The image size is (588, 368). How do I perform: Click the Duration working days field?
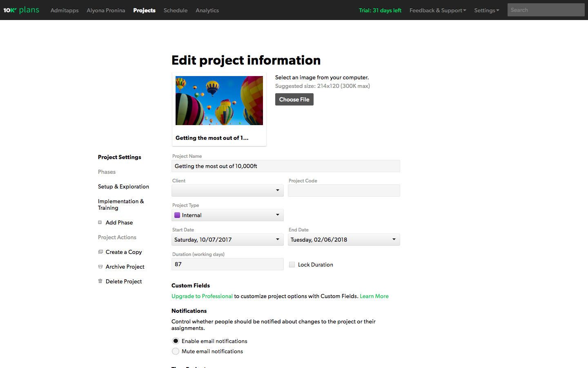pyautogui.click(x=227, y=264)
